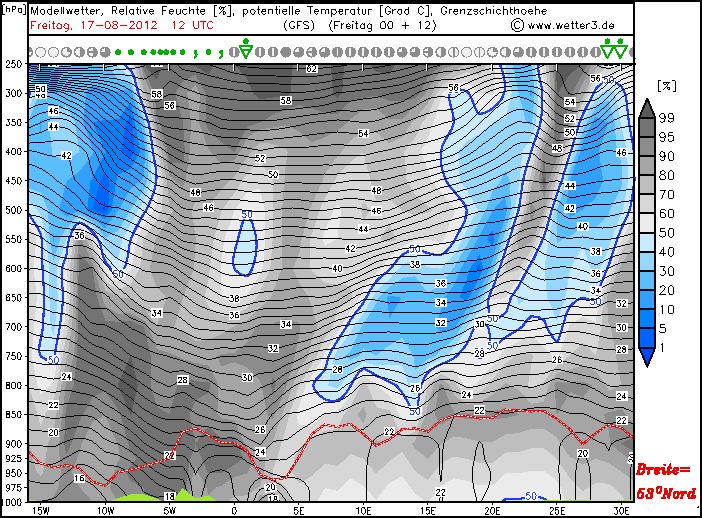The image size is (702, 518).
Task: Select the 10 percent blue legend swatch
Action: tap(647, 308)
